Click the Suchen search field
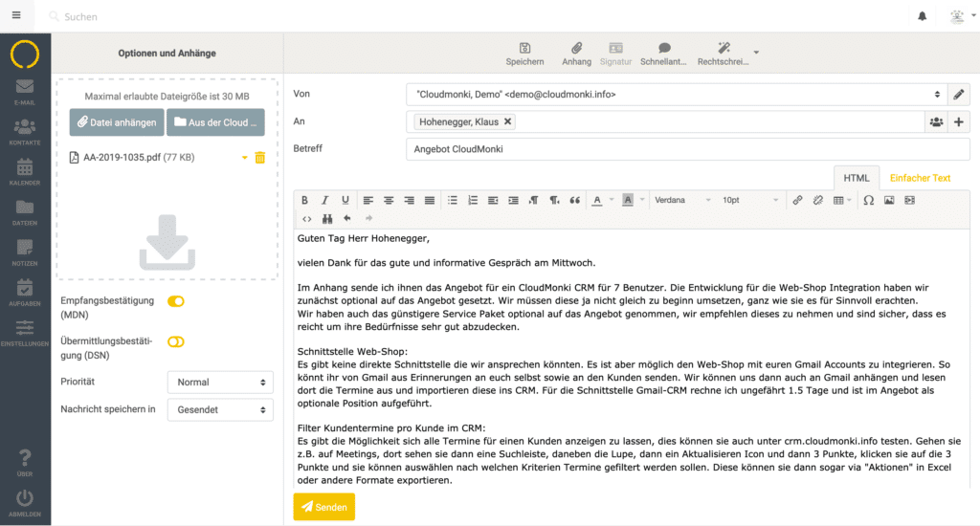 tap(81, 17)
